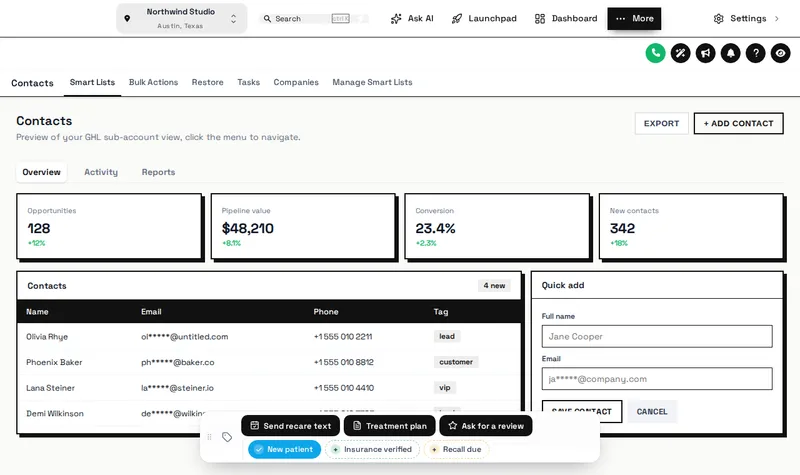Viewport: 800px width, 475px height.
Task: Toggle the New patient tag chip
Action: [x=284, y=449]
